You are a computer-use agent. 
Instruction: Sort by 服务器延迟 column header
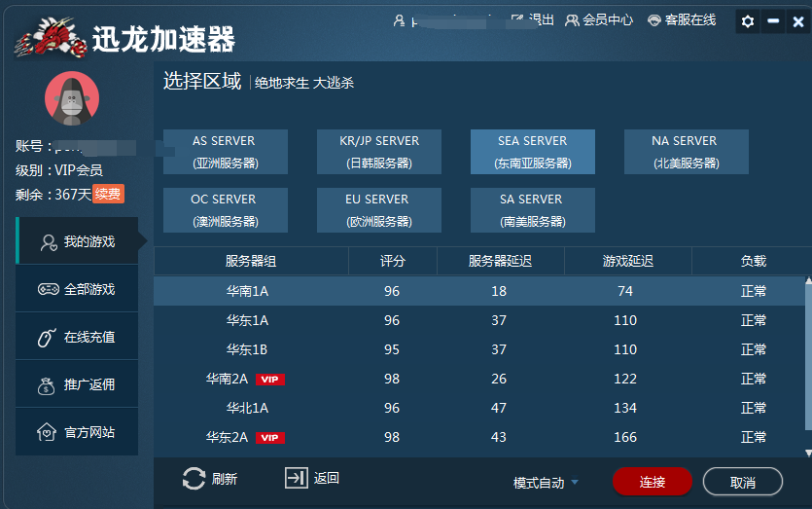[500, 261]
